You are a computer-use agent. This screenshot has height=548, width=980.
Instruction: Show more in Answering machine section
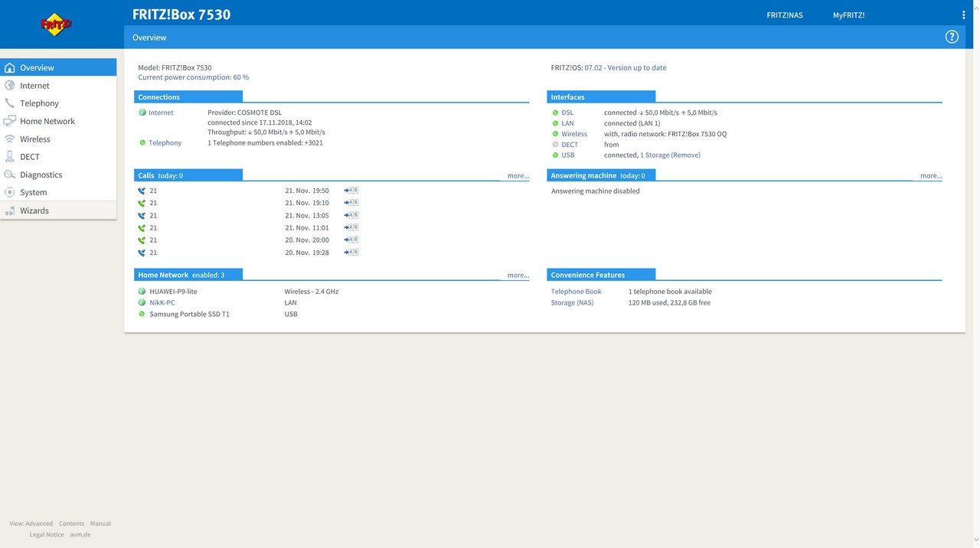[931, 176]
